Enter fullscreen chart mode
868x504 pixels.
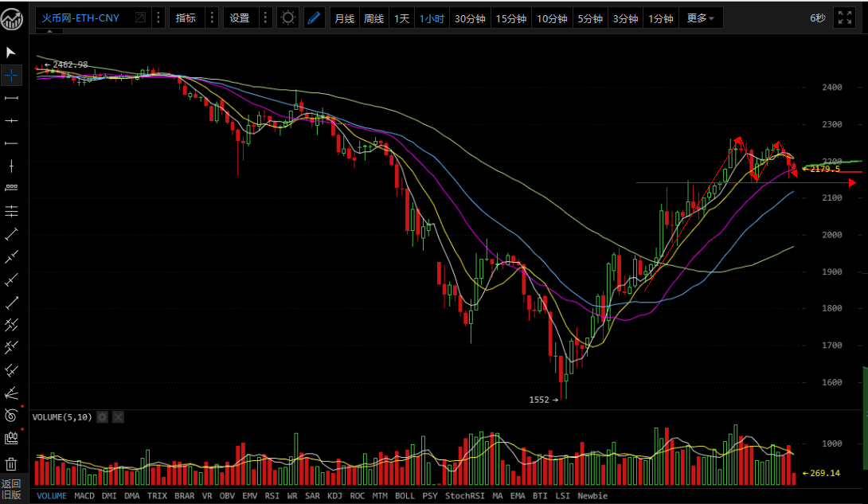[x=844, y=18]
